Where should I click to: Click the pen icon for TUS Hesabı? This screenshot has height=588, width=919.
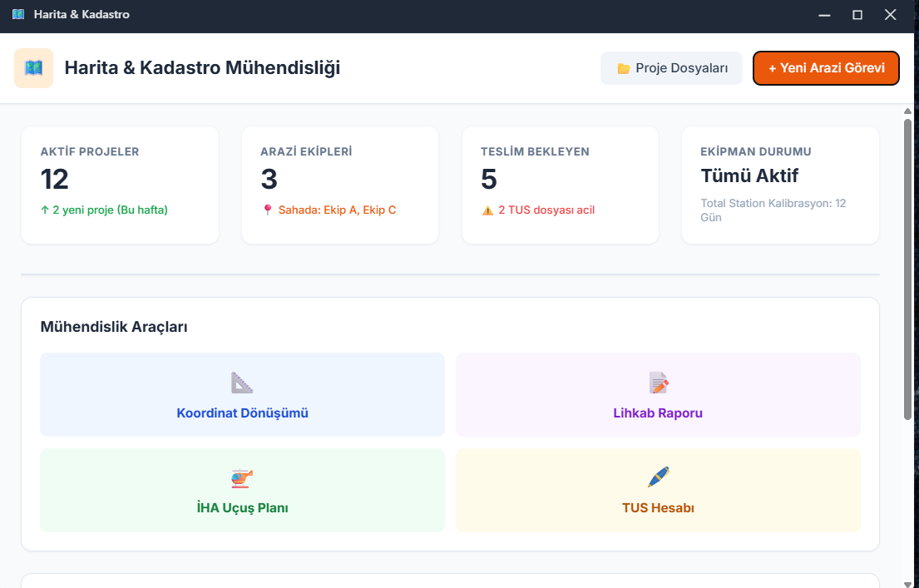coord(658,477)
